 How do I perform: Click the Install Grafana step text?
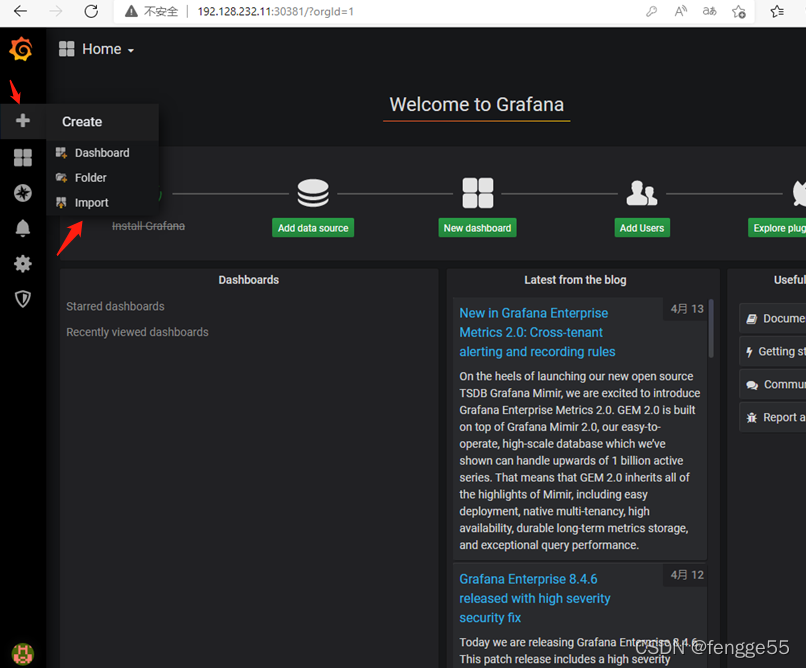pyautogui.click(x=149, y=226)
